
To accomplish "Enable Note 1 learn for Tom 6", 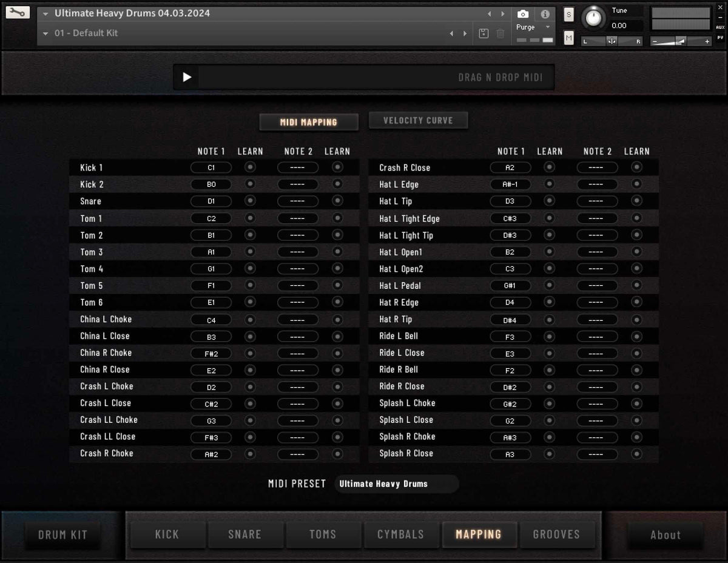I will [250, 302].
